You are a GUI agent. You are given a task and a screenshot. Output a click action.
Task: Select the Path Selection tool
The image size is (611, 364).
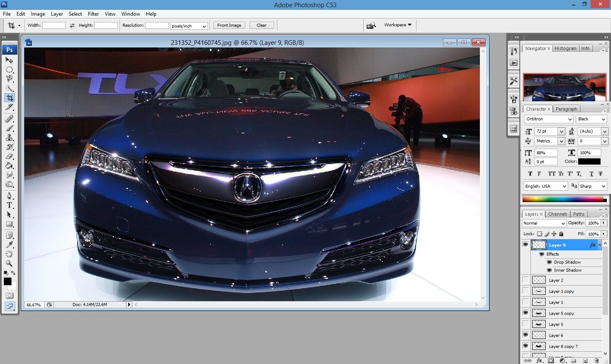(9, 214)
